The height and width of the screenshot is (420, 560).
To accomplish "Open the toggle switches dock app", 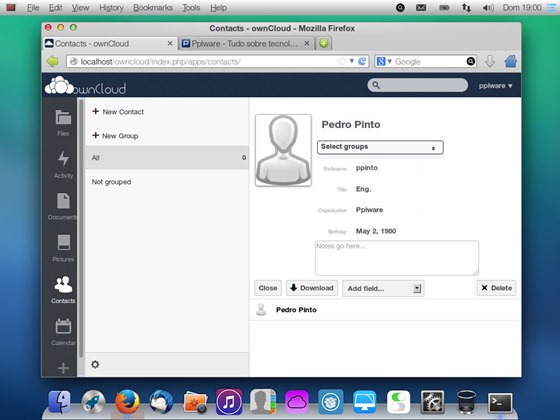I will coord(399,402).
